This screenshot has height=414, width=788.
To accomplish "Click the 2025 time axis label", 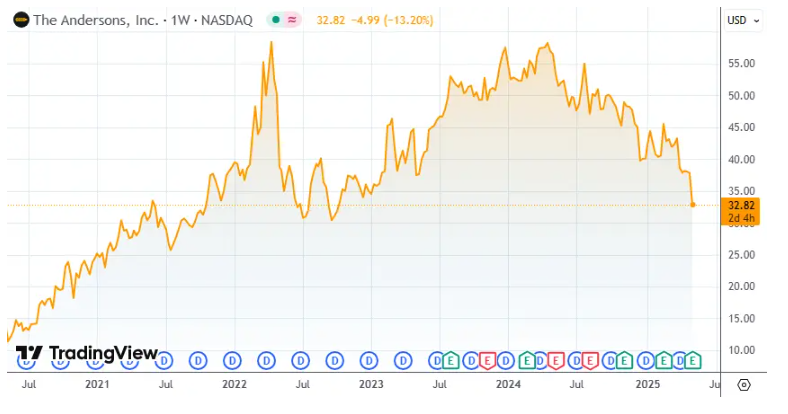I will pyautogui.click(x=648, y=384).
